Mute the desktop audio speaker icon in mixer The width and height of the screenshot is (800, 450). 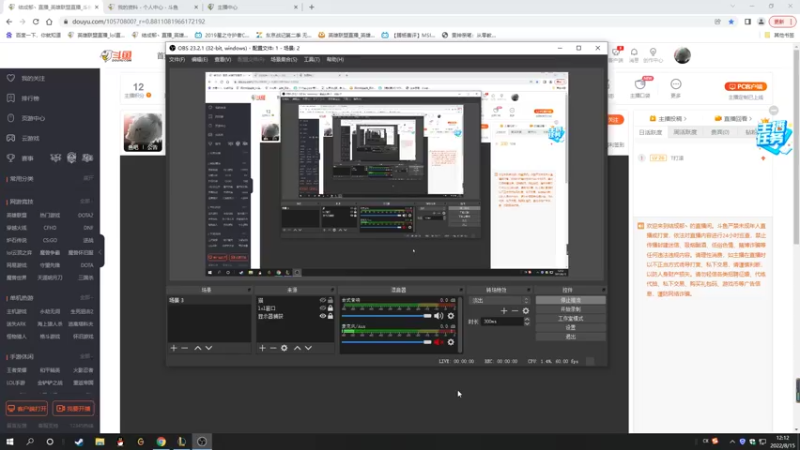[x=438, y=316]
